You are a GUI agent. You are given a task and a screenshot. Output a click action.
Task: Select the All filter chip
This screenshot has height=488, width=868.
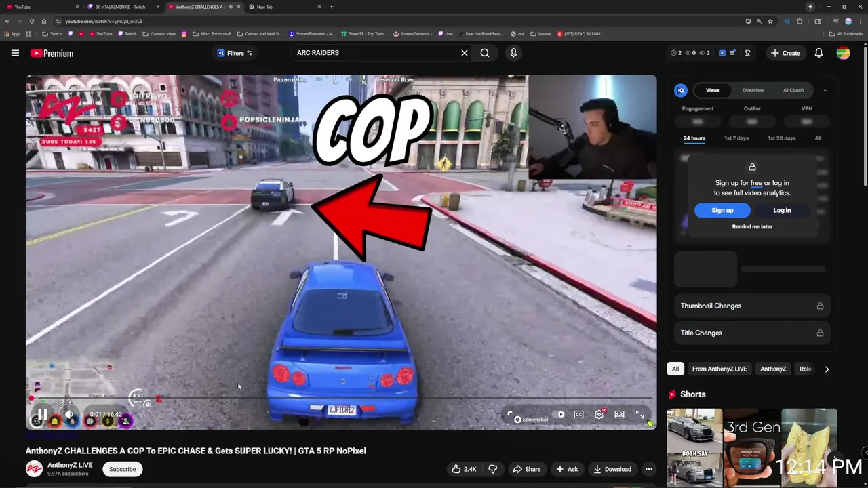click(x=675, y=369)
